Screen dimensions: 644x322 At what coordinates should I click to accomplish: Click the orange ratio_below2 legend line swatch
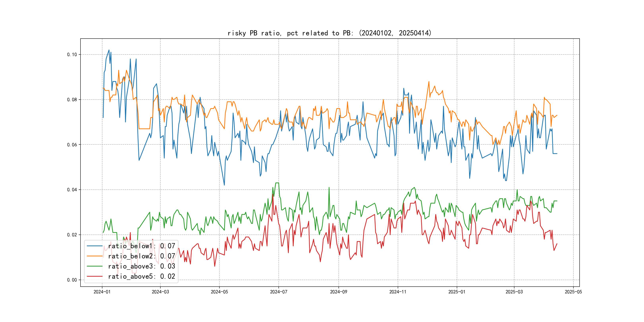[x=94, y=256]
